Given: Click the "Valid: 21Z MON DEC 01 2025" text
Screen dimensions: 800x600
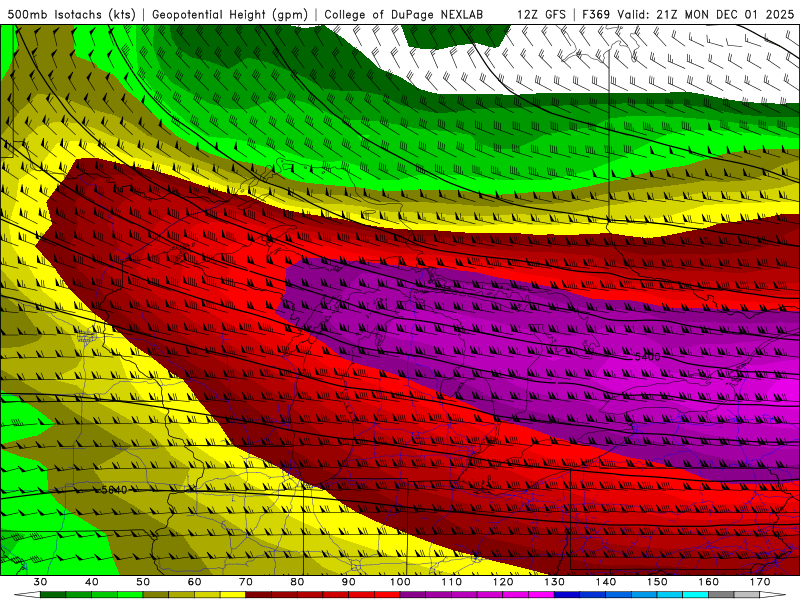Looking at the screenshot, I should [706, 14].
